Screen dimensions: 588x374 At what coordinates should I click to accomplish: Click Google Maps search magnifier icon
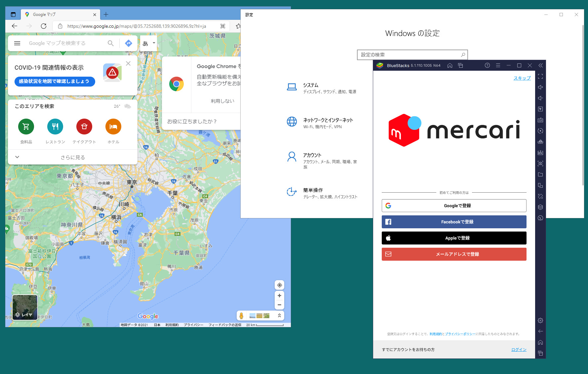[x=111, y=43]
